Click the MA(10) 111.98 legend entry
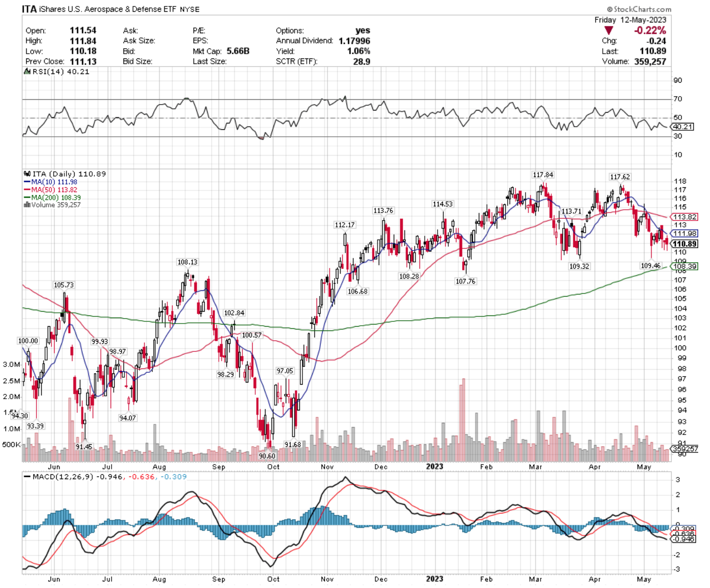Image resolution: width=710 pixels, height=588 pixels. [50, 182]
